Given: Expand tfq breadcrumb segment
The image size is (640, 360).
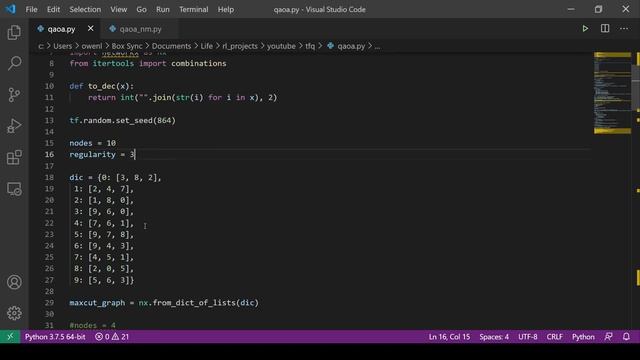Looking at the screenshot, I should click(310, 46).
